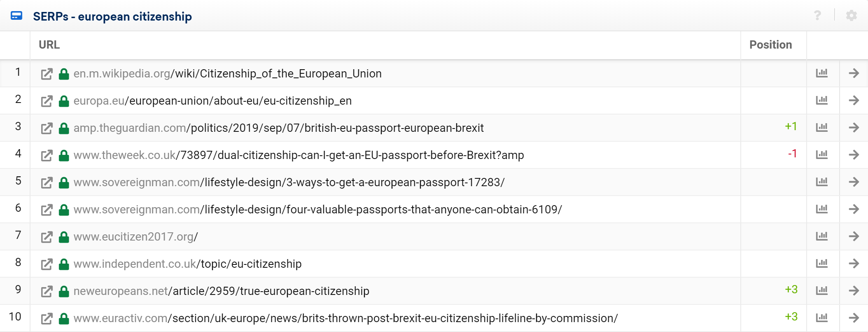The image size is (868, 332).
Task: Show history chart icon for europa.eu row
Action: (x=822, y=100)
